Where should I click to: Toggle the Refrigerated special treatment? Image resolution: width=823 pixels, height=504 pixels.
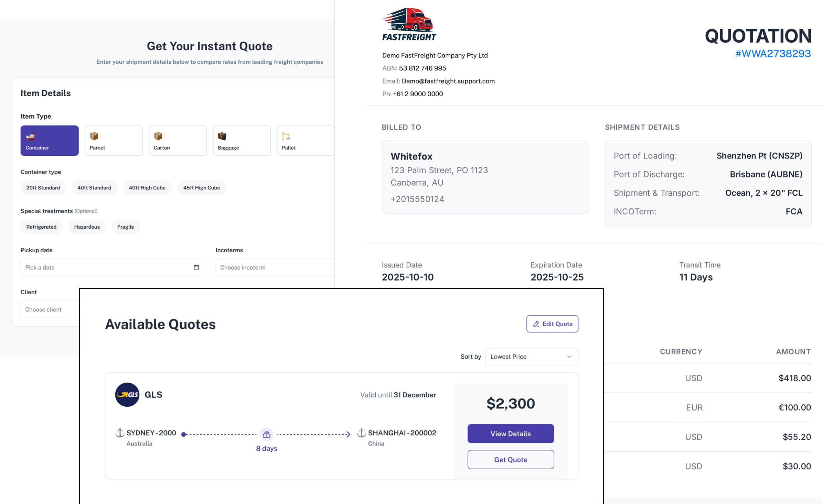(x=41, y=227)
